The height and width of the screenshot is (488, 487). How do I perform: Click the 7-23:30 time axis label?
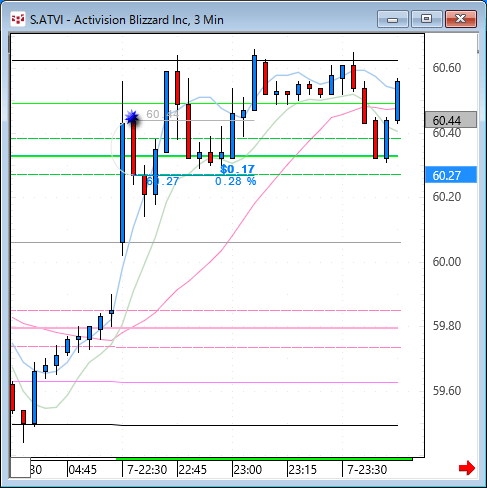tap(367, 470)
